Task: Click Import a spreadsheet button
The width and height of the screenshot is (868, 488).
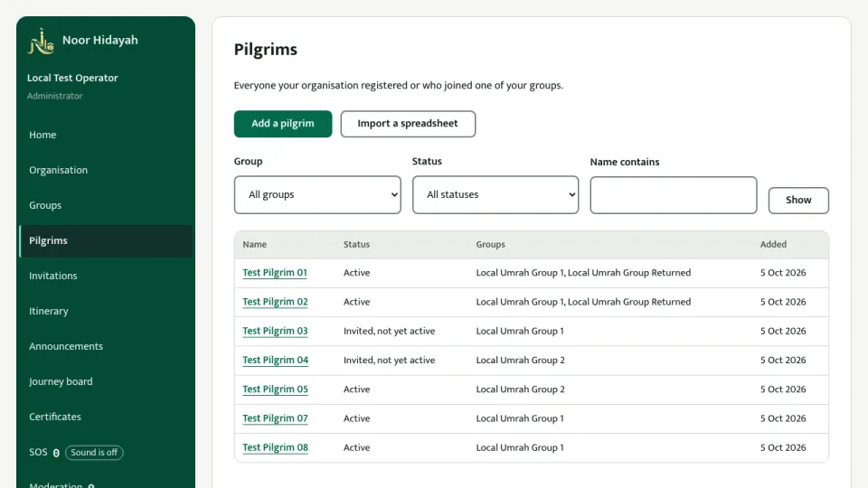Action: (408, 124)
